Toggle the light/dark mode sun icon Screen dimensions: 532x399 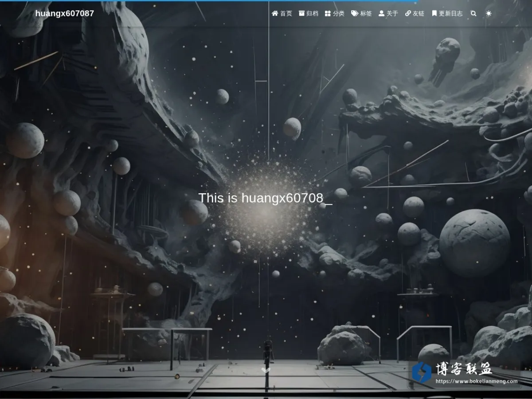coord(489,13)
